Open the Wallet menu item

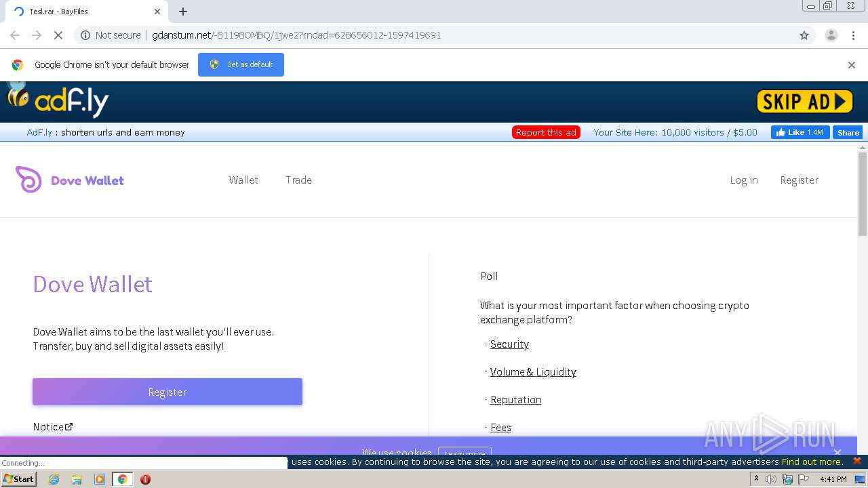(x=243, y=180)
